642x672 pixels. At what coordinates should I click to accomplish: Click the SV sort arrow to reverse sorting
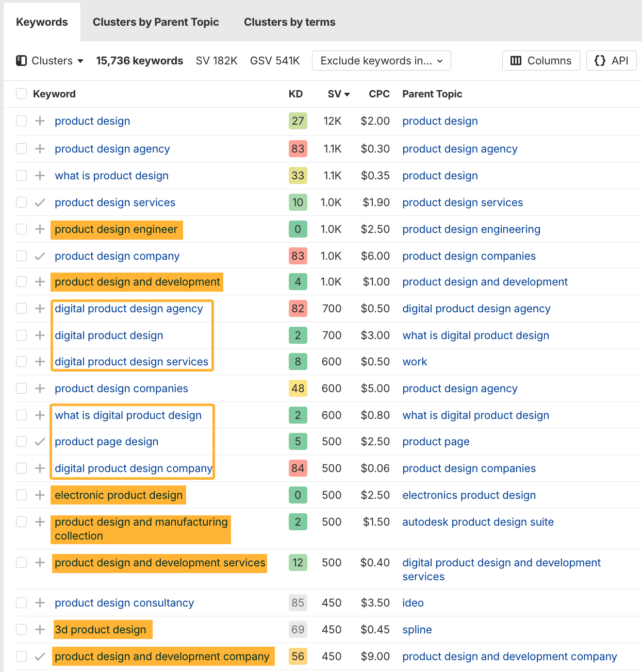click(347, 94)
